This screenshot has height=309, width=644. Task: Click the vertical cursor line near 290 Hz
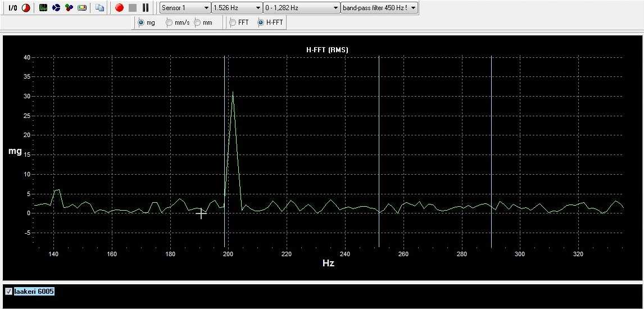[x=491, y=151]
